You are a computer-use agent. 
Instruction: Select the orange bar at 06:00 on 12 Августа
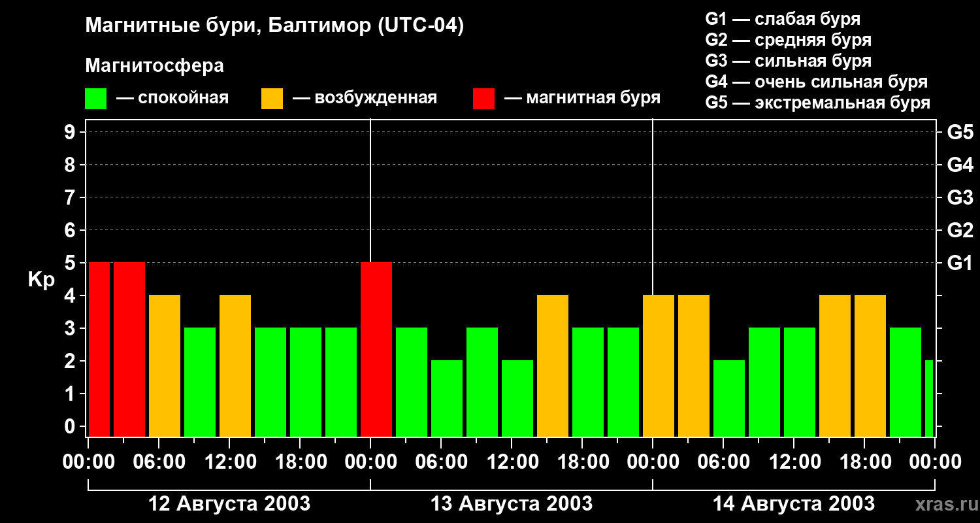coord(165,365)
